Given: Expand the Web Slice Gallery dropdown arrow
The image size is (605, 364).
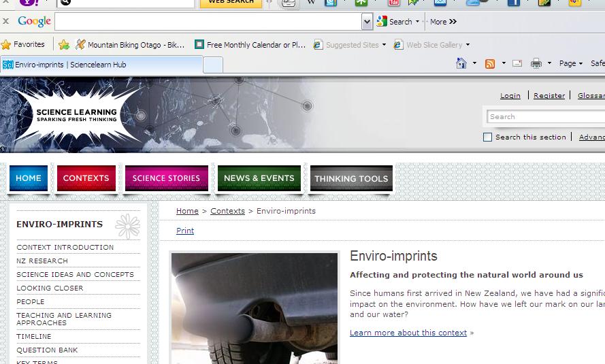Looking at the screenshot, I should [x=468, y=45].
